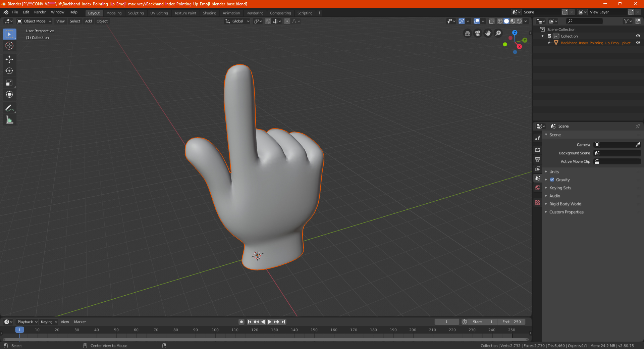Select the Rotate tool

coord(9,71)
